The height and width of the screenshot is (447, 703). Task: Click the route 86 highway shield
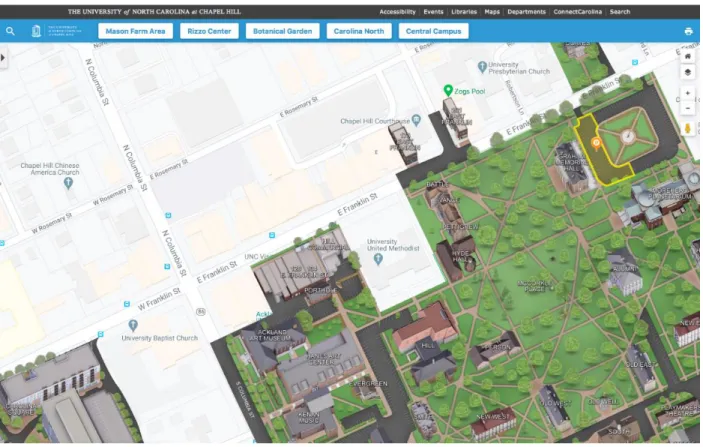200,311
